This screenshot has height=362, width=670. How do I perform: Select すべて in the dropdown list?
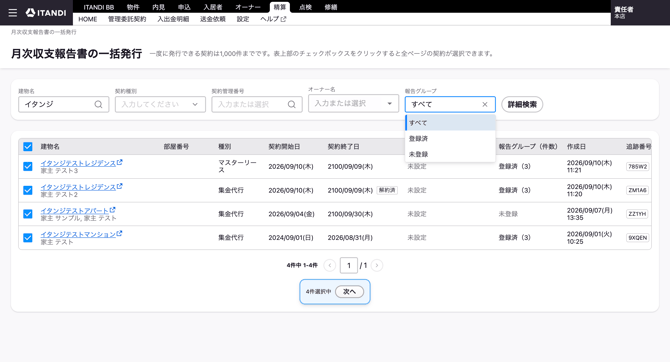click(x=450, y=123)
